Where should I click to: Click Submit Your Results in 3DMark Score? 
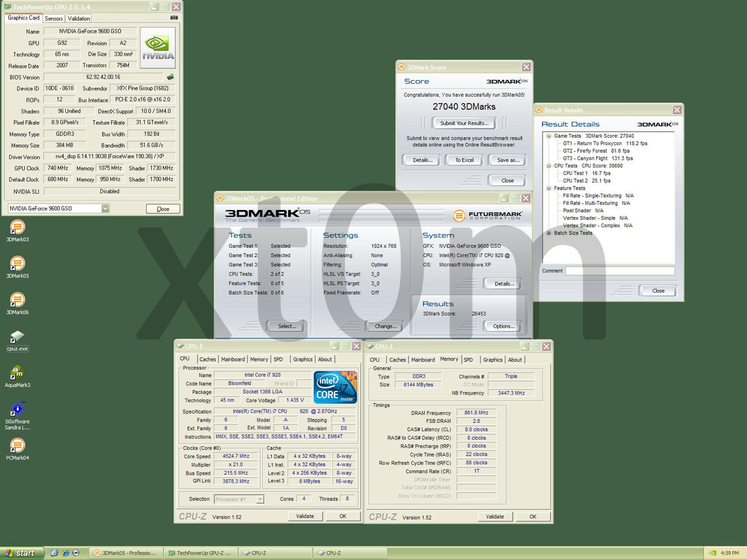point(465,123)
